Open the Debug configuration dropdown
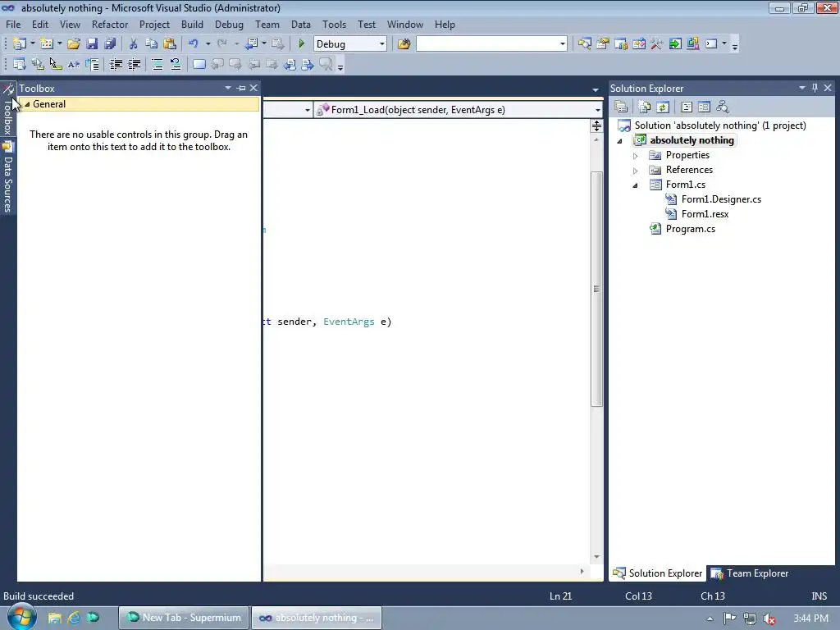The height and width of the screenshot is (630, 840). [382, 44]
